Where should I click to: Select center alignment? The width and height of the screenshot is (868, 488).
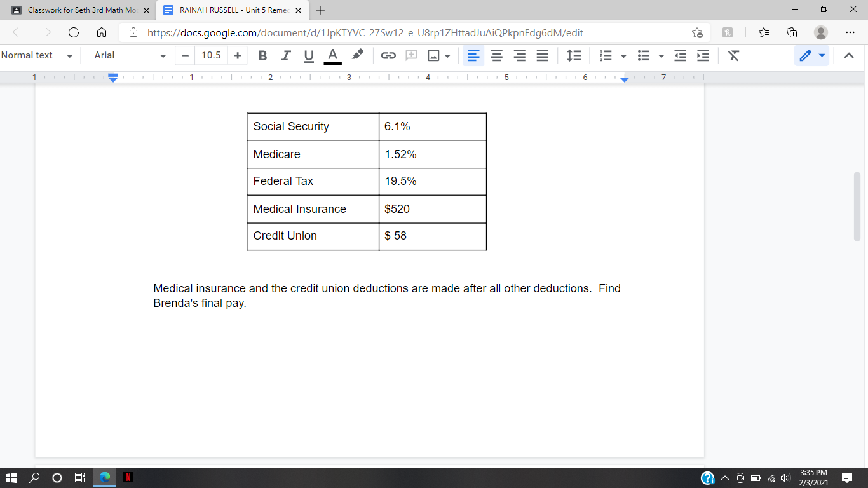(x=496, y=56)
